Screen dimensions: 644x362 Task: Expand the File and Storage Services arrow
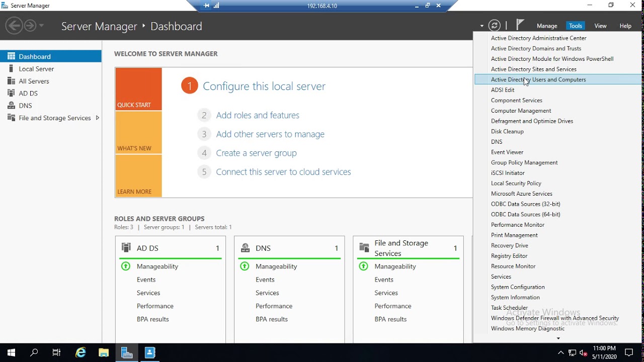point(97,118)
